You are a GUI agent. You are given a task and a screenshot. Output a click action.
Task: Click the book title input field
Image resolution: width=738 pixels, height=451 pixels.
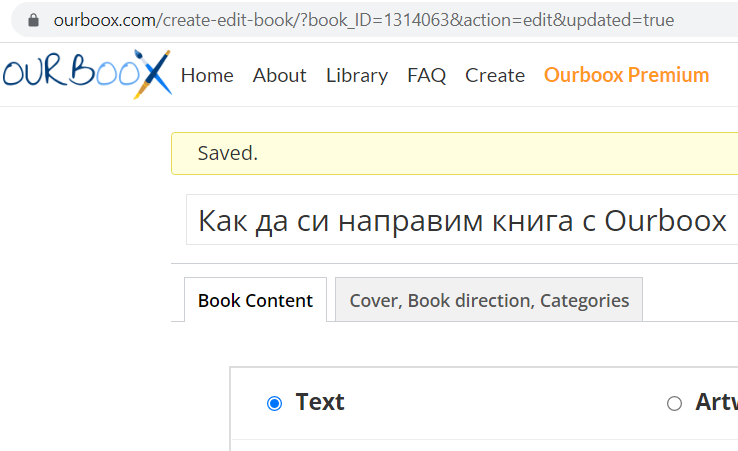462,220
